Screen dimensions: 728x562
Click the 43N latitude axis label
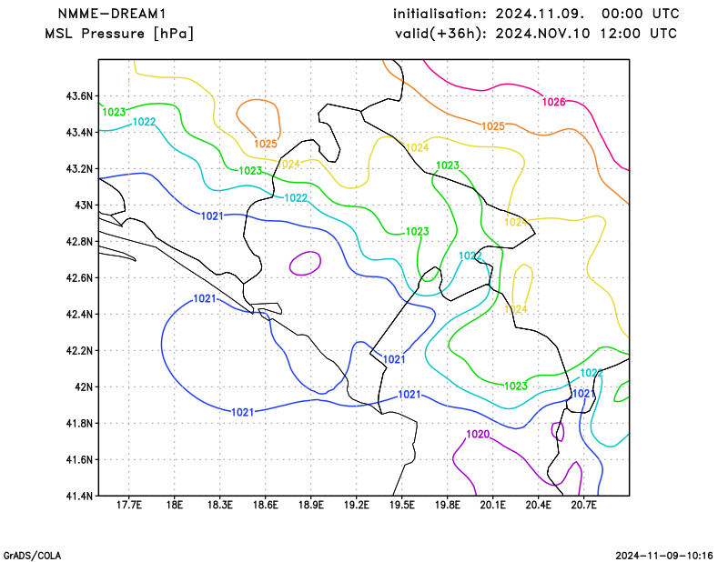(x=84, y=206)
